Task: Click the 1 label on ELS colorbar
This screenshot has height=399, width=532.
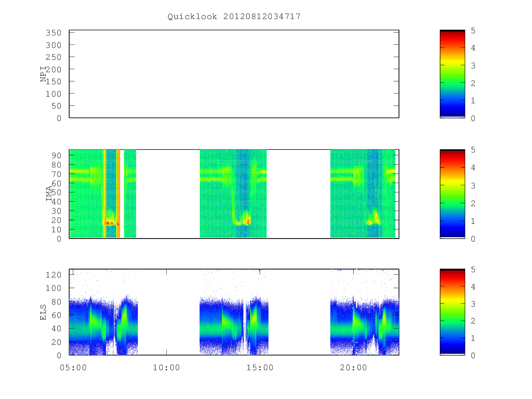Action: tap(473, 339)
